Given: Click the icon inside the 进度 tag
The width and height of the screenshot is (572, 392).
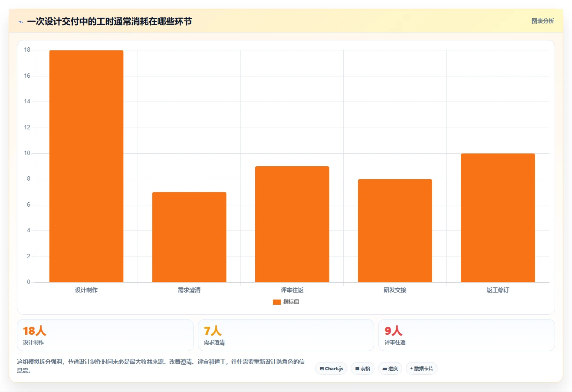Looking at the screenshot, I should click(x=385, y=369).
